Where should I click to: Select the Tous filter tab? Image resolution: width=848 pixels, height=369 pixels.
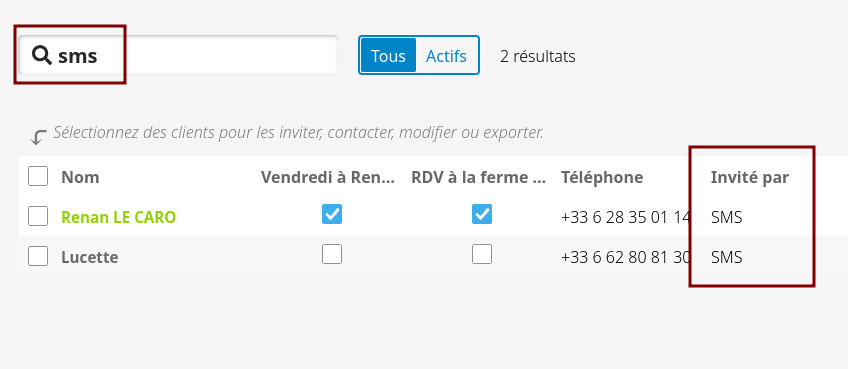point(388,55)
